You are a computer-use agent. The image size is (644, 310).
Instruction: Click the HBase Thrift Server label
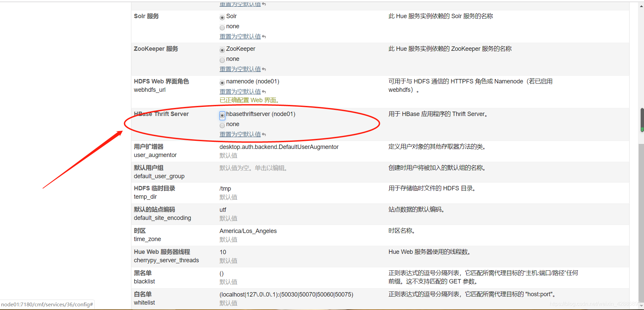tap(161, 114)
